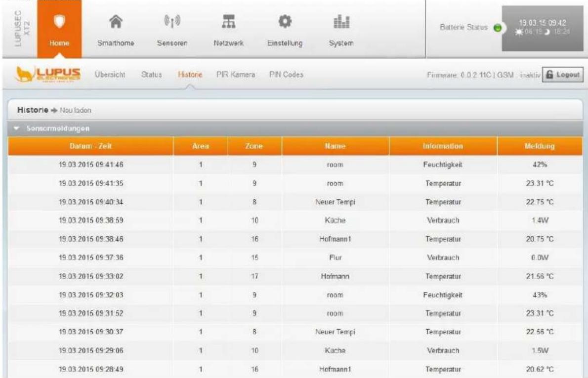Open the PIN Codes tab
This screenshot has width=588, height=378.
point(286,75)
